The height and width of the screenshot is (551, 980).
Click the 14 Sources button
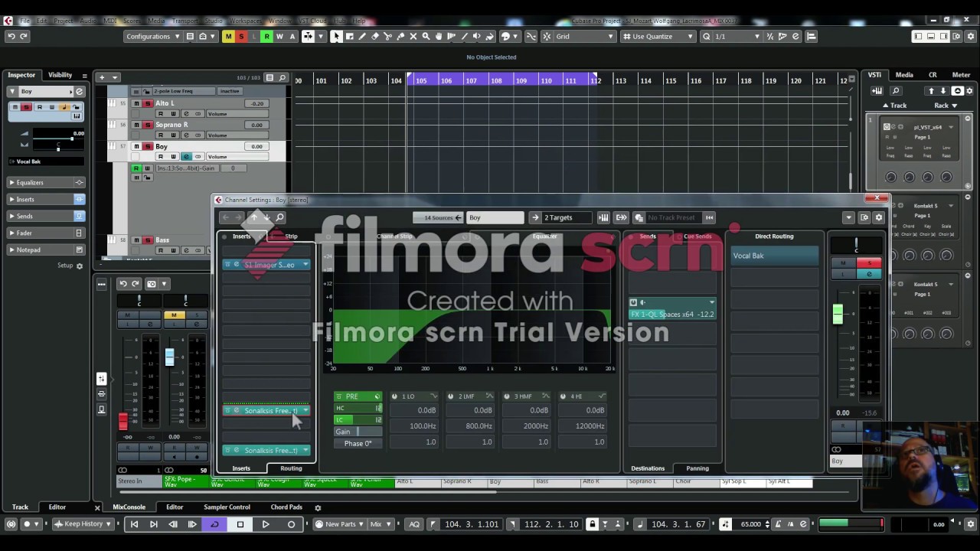click(439, 217)
